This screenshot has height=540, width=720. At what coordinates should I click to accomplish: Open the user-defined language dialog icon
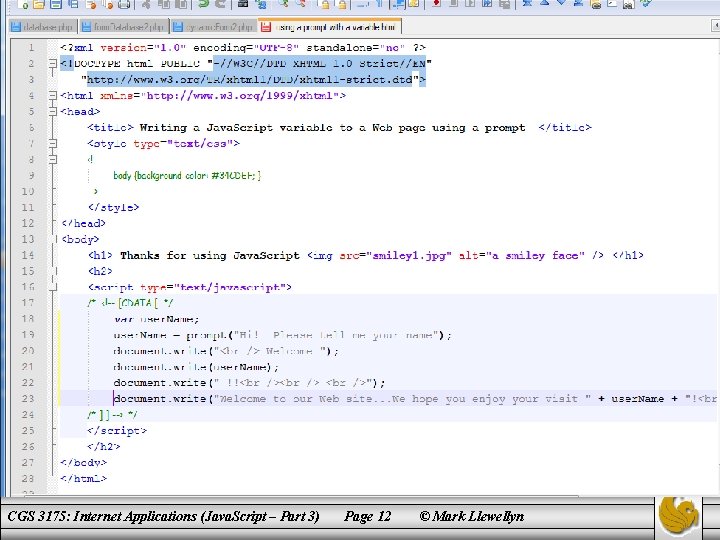[x=413, y=4]
